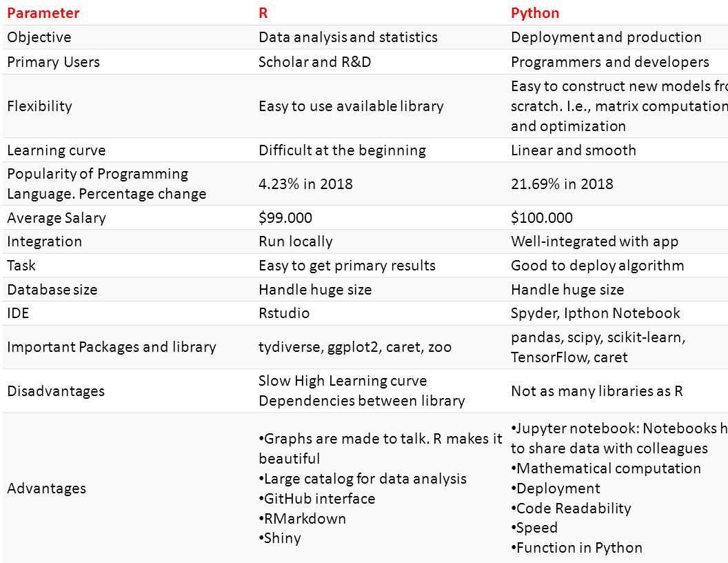Screen dimensions: 728x563
Task: Select 'Scholar and R&D' cell
Action: pos(315,62)
